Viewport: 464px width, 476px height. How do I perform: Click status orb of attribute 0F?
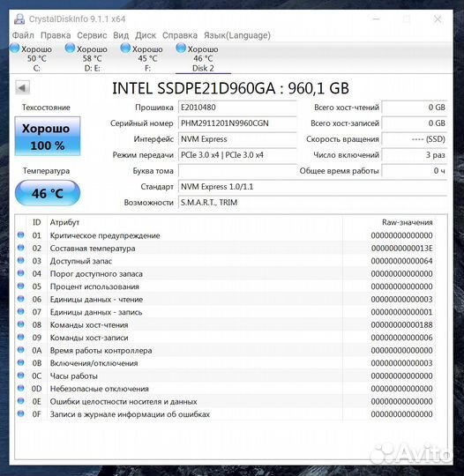[x=20, y=413]
